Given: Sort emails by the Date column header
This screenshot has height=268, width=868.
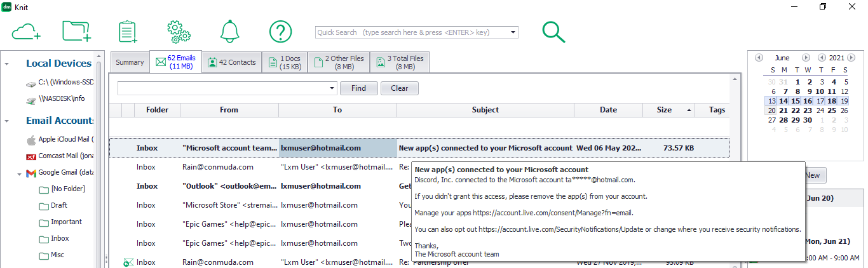Looking at the screenshot, I should pyautogui.click(x=608, y=110).
